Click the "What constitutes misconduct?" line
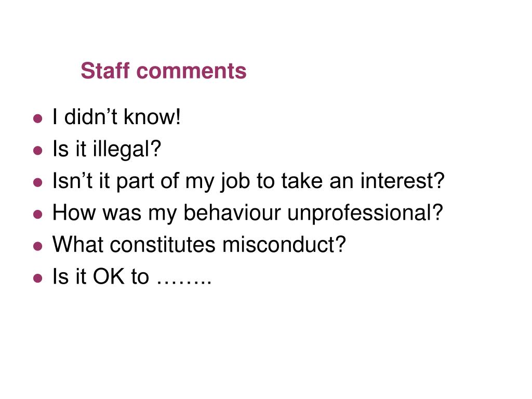The height and width of the screenshot is (399, 532). point(199,244)
